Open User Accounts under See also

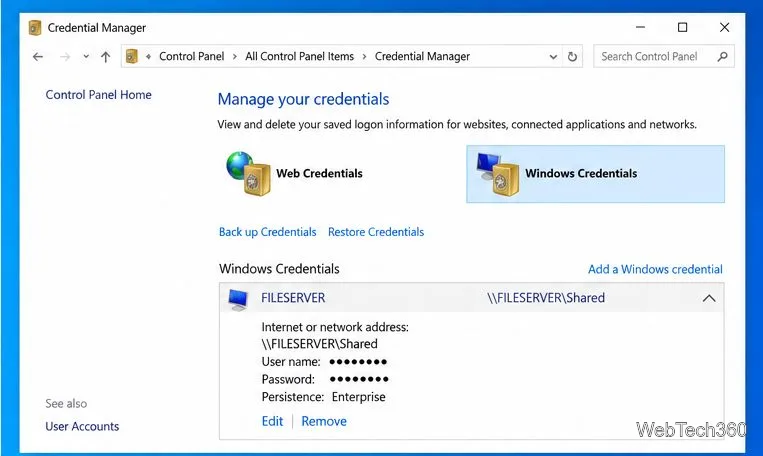pyautogui.click(x=82, y=426)
